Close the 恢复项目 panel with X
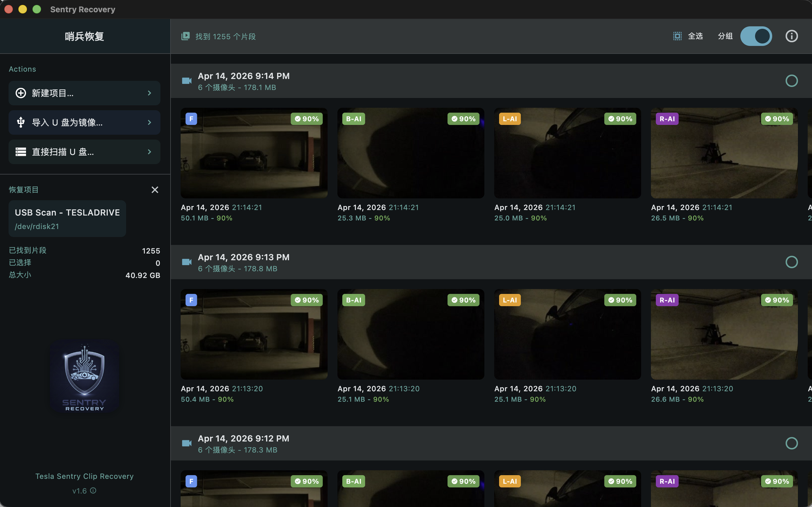Screen dimensions: 812x507 (155, 190)
